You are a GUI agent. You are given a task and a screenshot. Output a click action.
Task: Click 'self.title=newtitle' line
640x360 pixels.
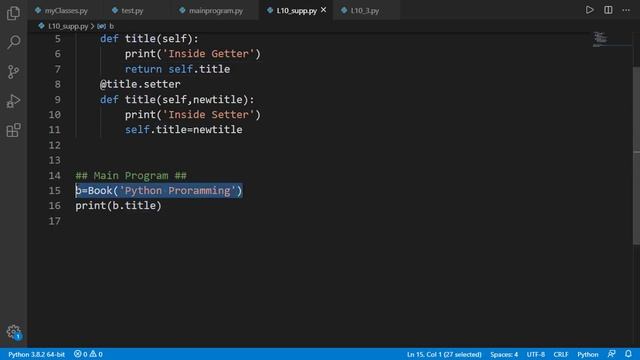coord(184,129)
